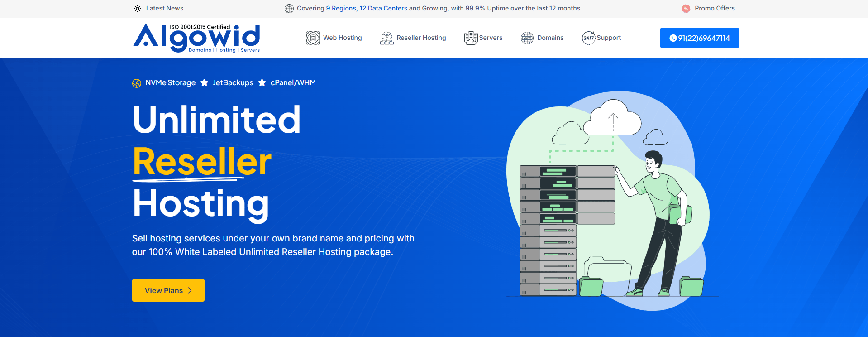Click the Unlimited heading word
This screenshot has height=337, width=868.
216,120
